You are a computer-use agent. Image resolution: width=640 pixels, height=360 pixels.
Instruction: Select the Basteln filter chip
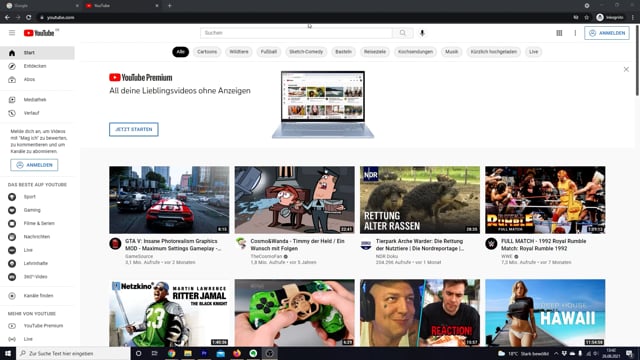[x=343, y=52]
